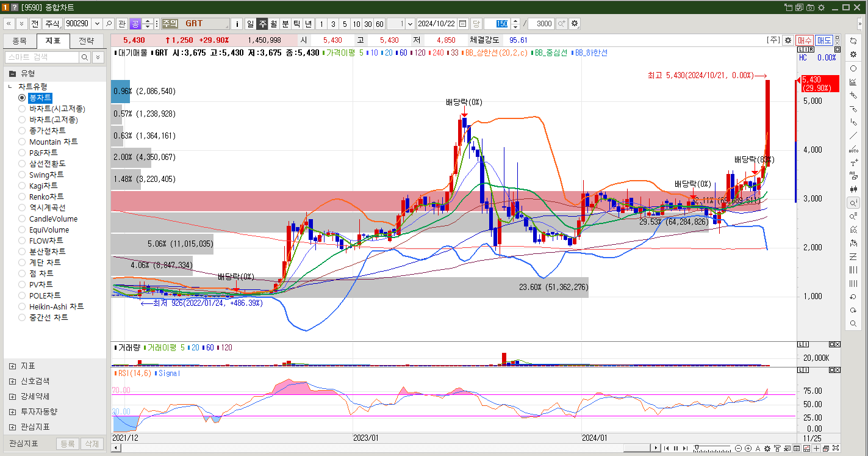Expand the 관심지표 section

click(12, 427)
